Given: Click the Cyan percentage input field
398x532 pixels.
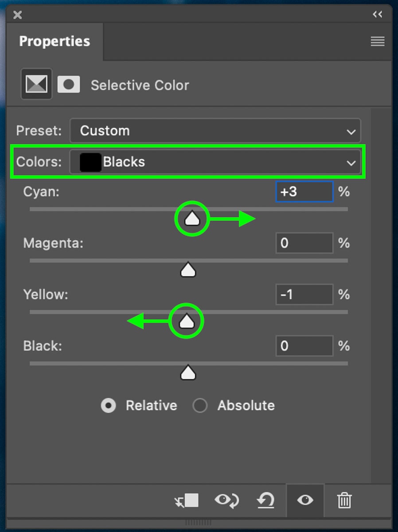Looking at the screenshot, I should coord(304,192).
